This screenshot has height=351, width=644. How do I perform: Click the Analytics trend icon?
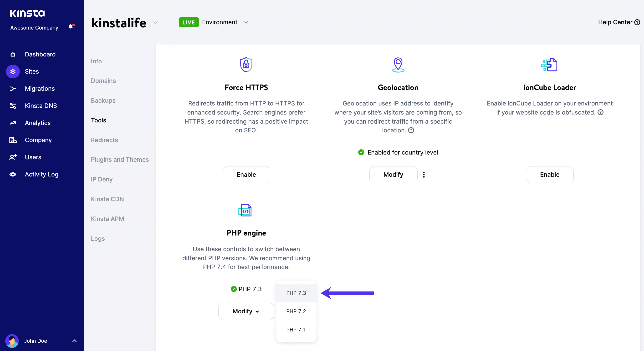(x=13, y=123)
